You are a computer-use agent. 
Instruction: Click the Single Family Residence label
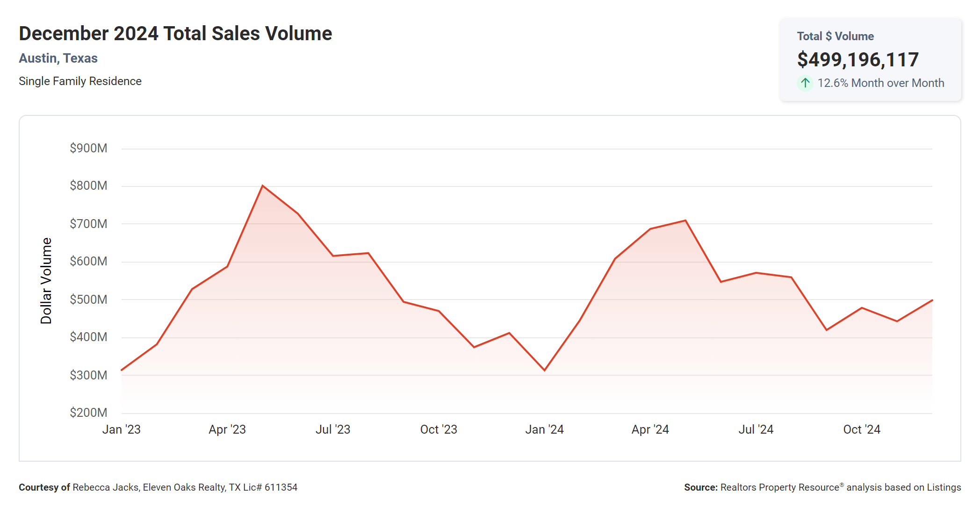pyautogui.click(x=80, y=81)
